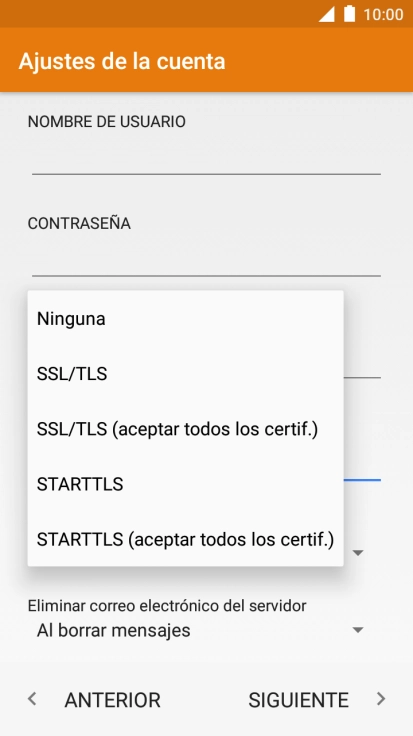
Task: Tap the 'Ajustes de la cuenta' header title
Action: [122, 61]
